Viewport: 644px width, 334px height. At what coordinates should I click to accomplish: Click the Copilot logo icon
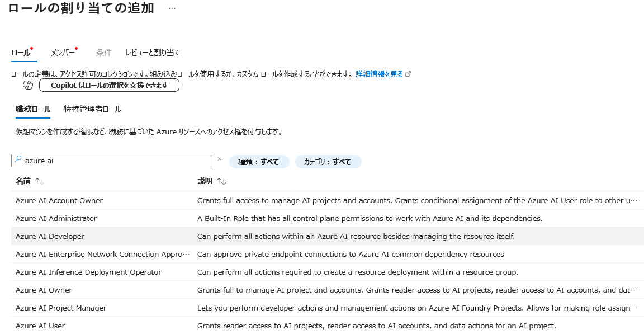coord(28,85)
